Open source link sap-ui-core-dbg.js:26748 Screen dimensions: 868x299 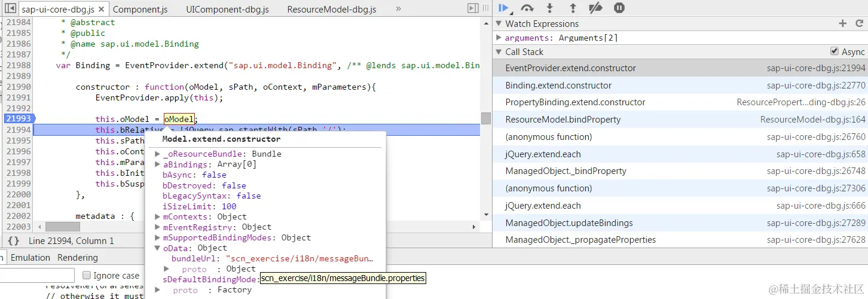click(816, 171)
